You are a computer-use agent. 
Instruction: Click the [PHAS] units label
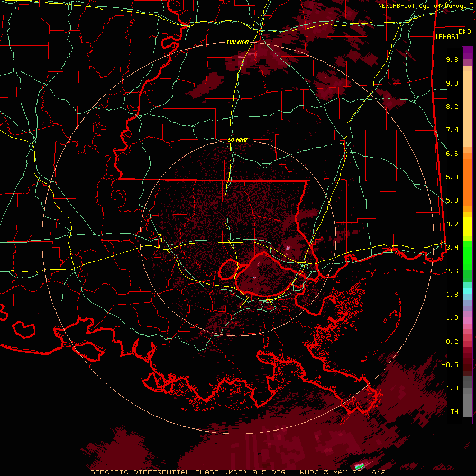click(x=447, y=36)
